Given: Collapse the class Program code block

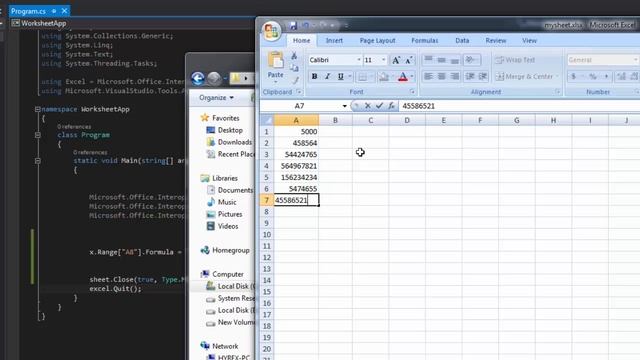Looking at the screenshot, I should [37, 135].
